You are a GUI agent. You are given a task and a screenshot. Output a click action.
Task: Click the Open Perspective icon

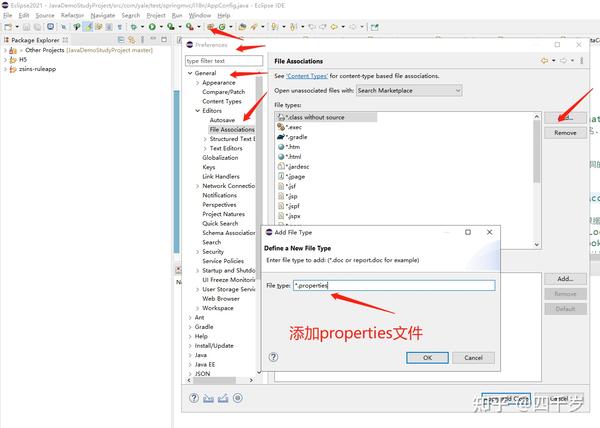[375, 27]
